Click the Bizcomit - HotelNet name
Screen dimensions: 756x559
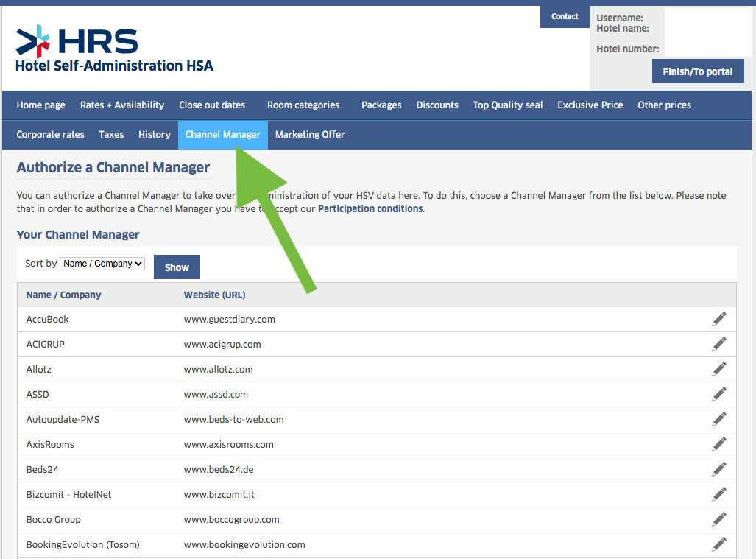click(69, 495)
